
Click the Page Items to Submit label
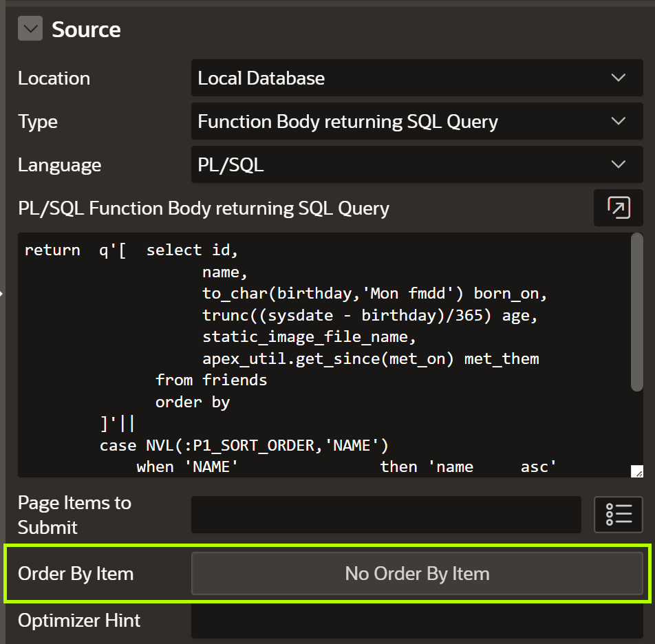[x=74, y=515]
